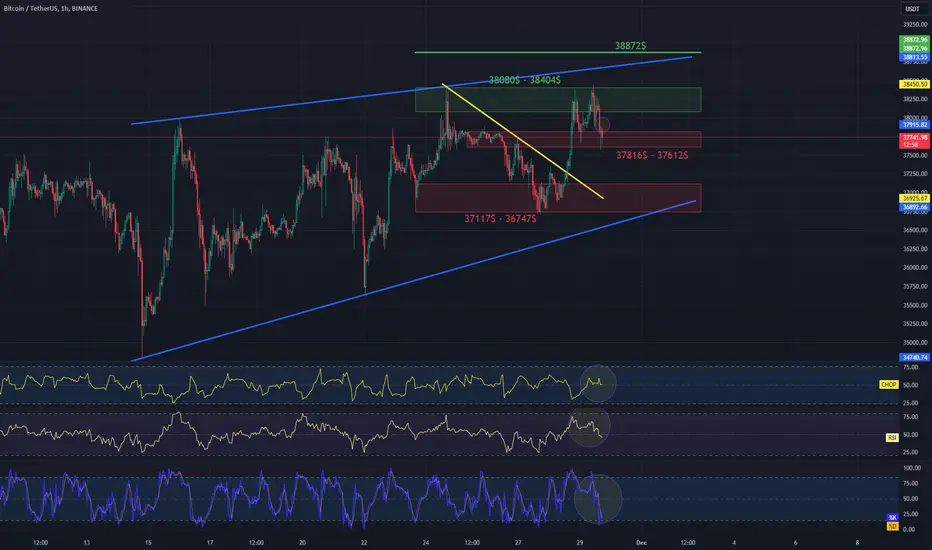This screenshot has width=932, height=550.
Task: Select the circle highlight on RSI pane
Action: click(x=590, y=426)
